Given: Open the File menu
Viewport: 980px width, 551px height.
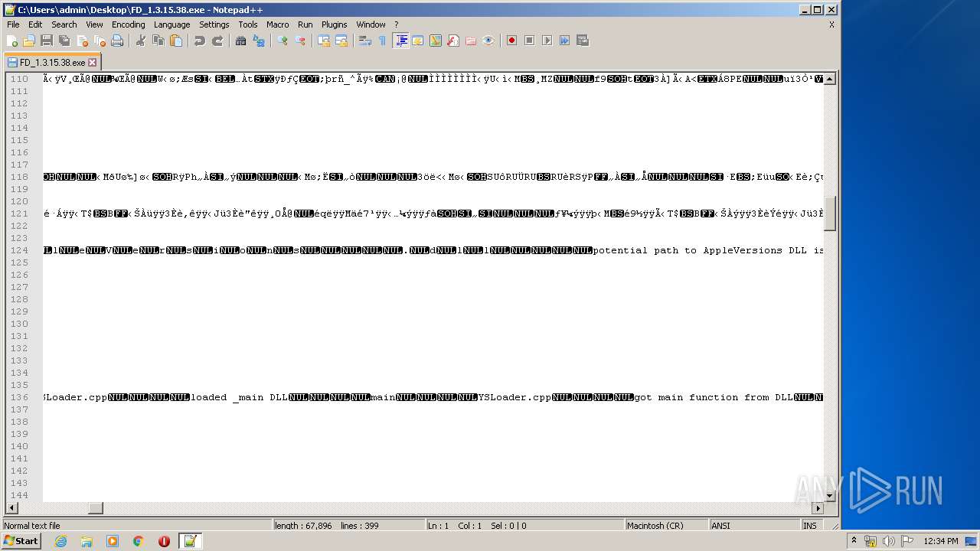Looking at the screenshot, I should pyautogui.click(x=13, y=24).
